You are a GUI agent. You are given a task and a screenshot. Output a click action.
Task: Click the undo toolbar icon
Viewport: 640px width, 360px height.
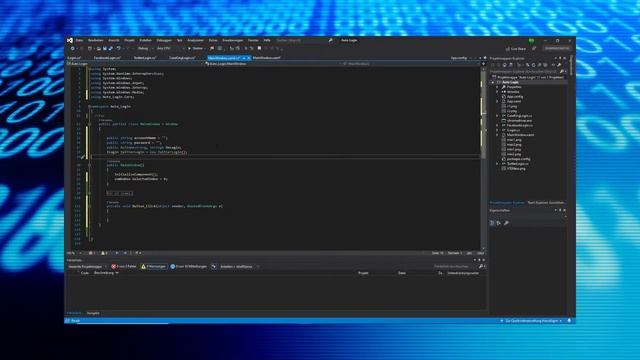pyautogui.click(x=118, y=48)
